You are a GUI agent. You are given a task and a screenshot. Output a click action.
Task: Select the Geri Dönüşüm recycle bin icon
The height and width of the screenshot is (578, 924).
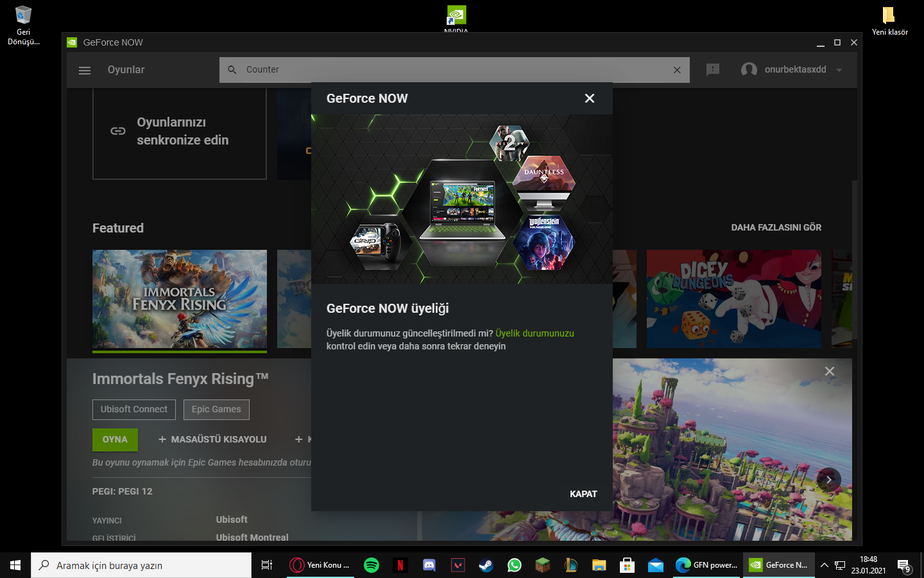coord(23,26)
